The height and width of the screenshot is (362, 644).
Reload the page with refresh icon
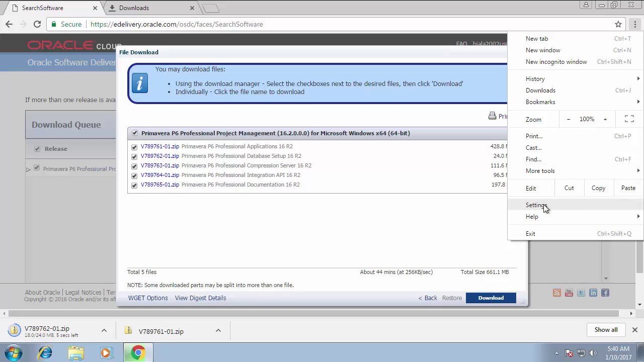[37, 24]
